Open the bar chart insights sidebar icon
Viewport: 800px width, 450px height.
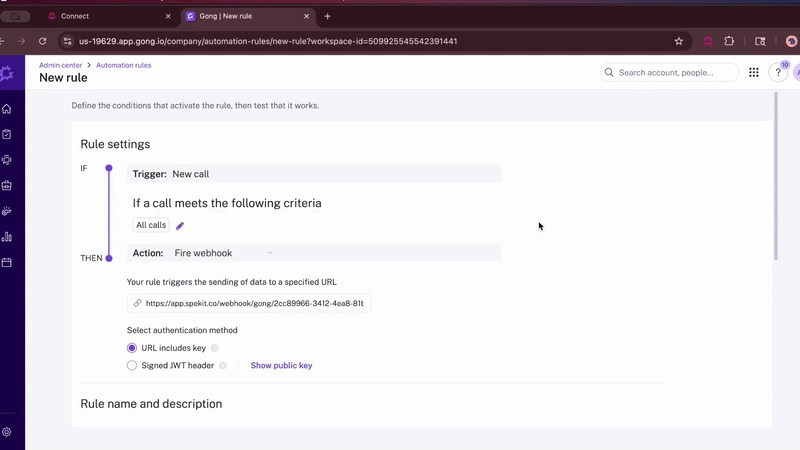(x=7, y=237)
